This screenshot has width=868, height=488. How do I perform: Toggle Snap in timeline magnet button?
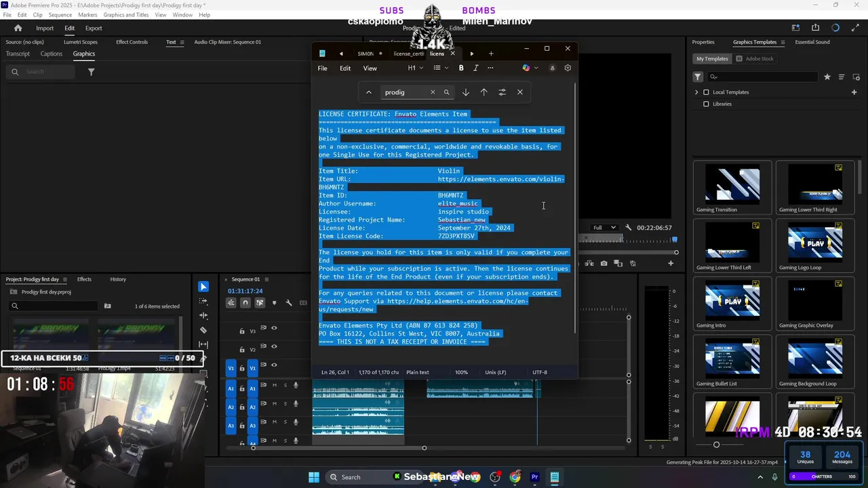(245, 303)
